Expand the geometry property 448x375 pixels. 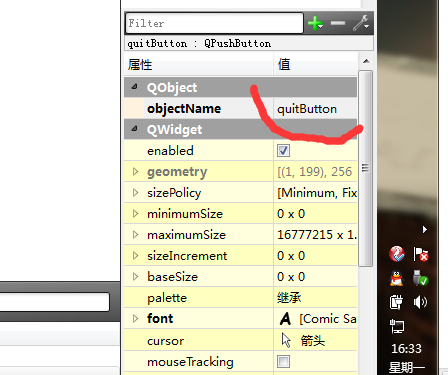135,172
